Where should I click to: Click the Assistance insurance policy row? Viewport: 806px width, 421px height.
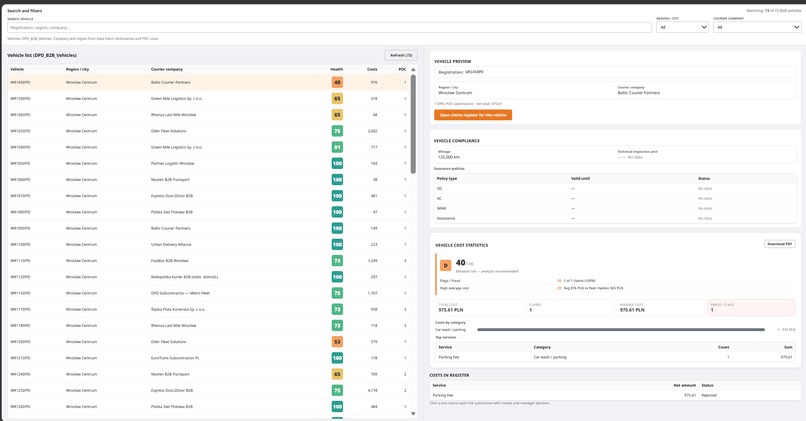(x=615, y=218)
